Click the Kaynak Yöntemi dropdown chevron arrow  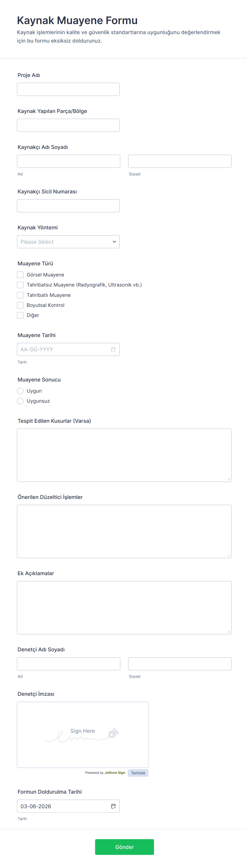114,242
